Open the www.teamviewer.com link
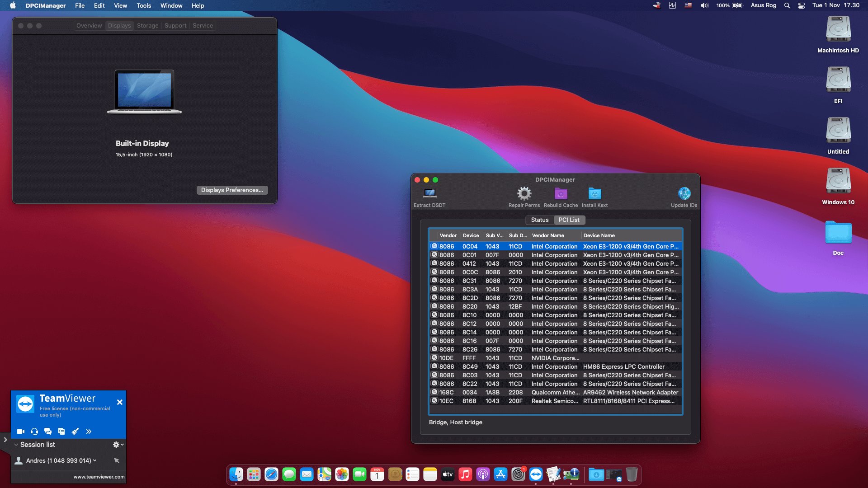 point(99,476)
